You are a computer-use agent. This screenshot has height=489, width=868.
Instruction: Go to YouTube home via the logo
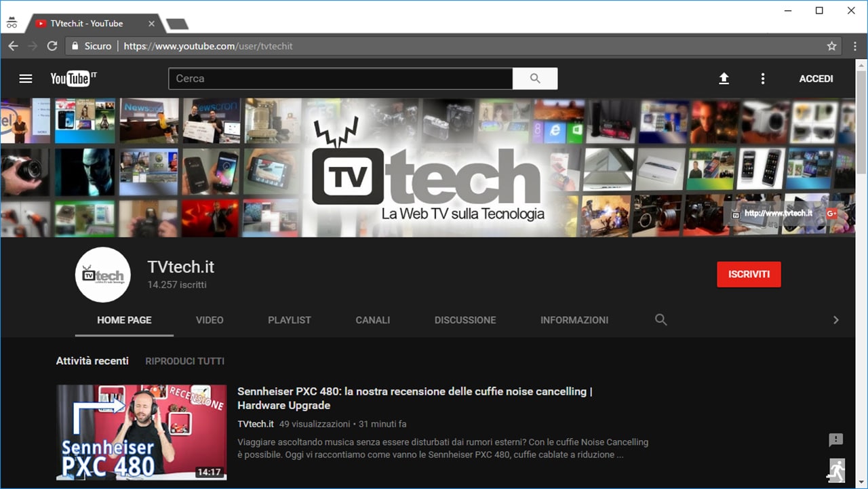73,79
